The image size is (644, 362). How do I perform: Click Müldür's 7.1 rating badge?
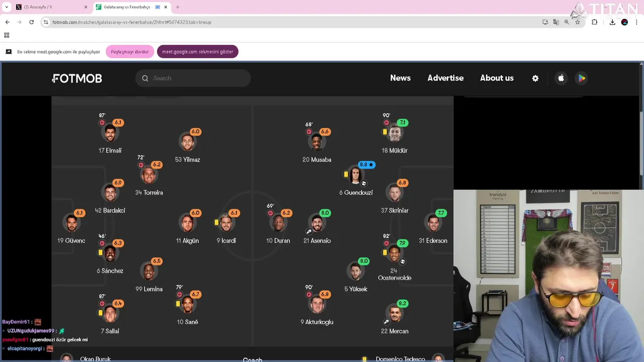(x=402, y=123)
